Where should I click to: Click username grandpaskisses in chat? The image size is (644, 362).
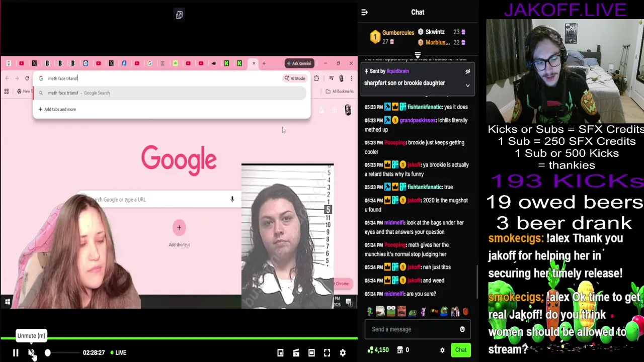418,120
